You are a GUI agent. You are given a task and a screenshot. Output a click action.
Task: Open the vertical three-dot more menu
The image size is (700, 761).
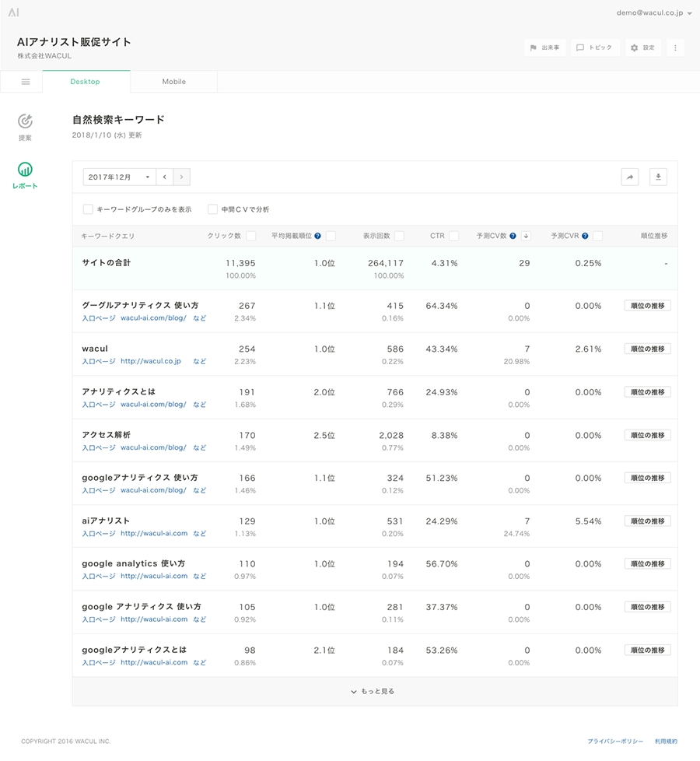675,48
